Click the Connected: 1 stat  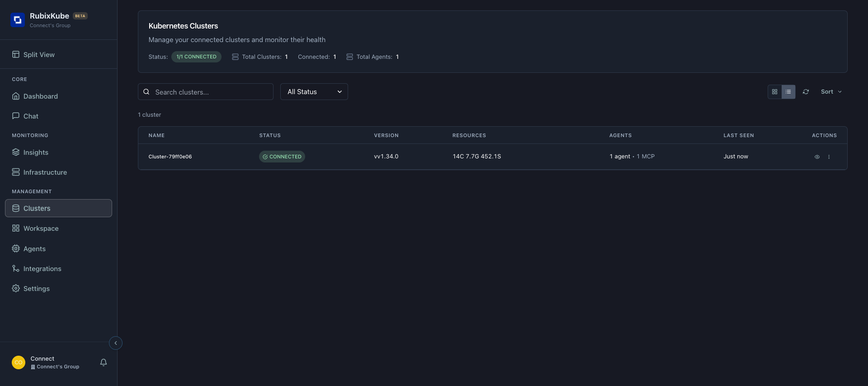click(x=317, y=57)
